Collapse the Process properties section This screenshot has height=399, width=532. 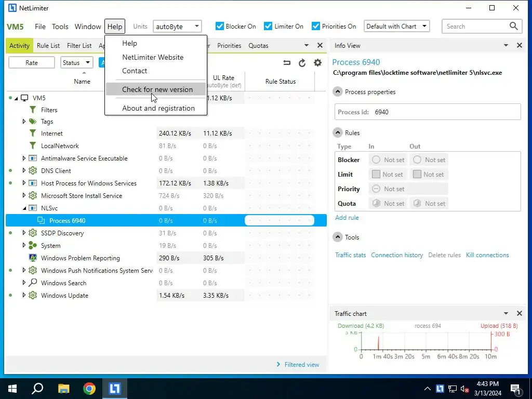[x=338, y=91]
